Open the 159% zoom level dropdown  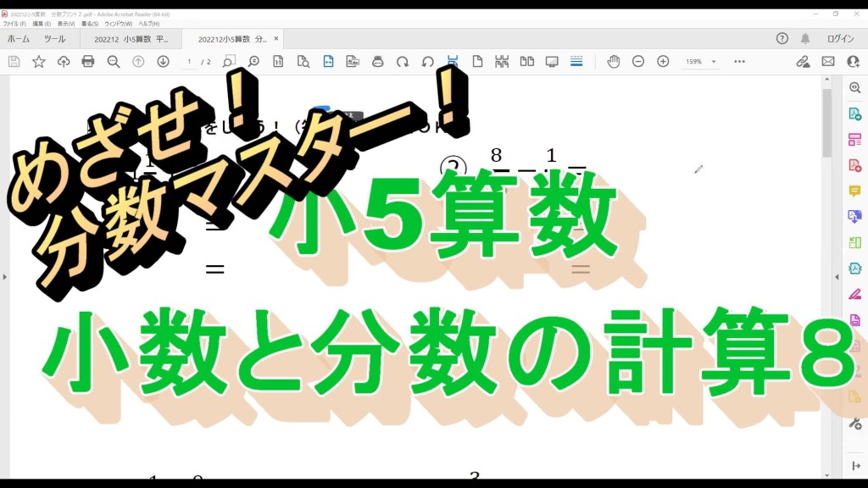pyautogui.click(x=701, y=62)
